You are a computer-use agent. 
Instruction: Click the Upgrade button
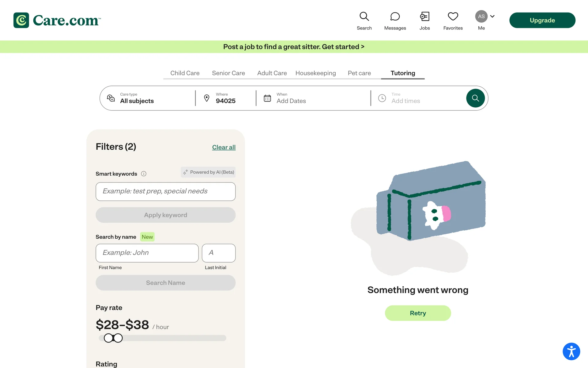542,20
